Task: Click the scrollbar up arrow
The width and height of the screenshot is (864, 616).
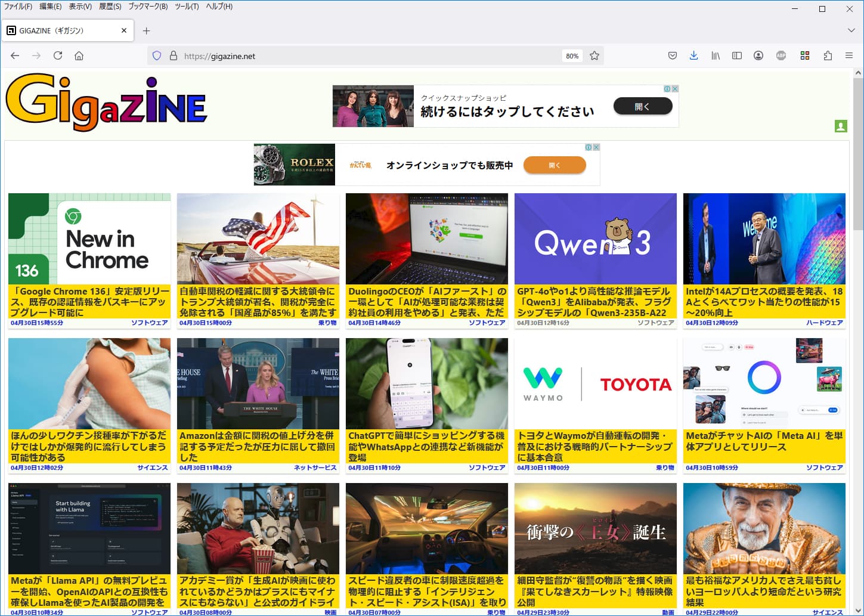Action: coord(858,73)
